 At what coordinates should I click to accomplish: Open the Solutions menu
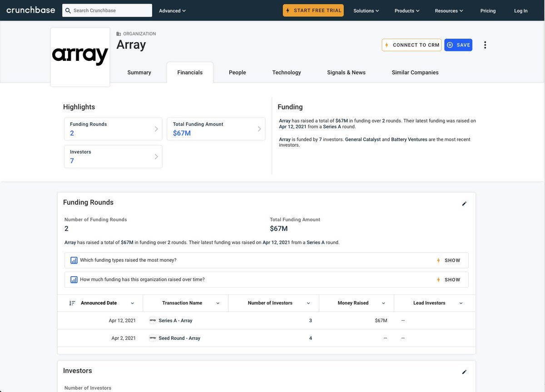point(366,10)
